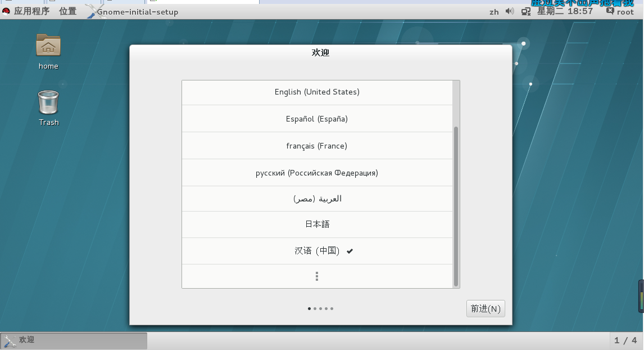Select 日本語 language
644x350 pixels.
(317, 225)
